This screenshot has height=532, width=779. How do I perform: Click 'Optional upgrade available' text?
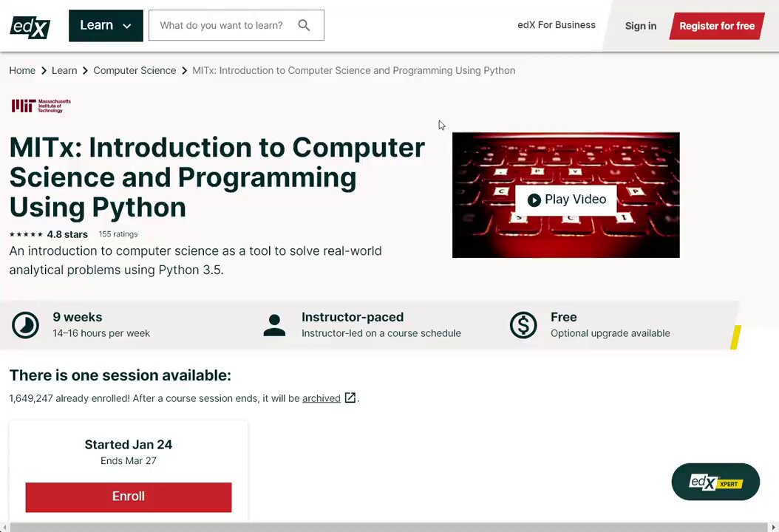(610, 333)
